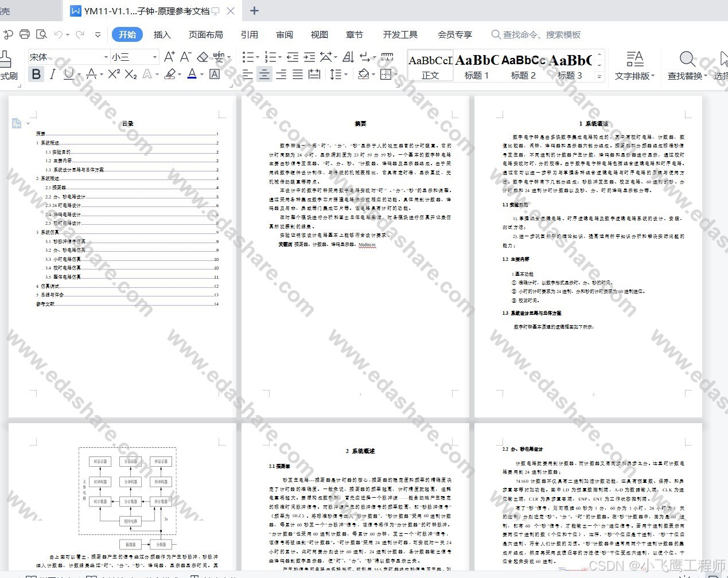Click the undo arrow icon
Viewport: 728px width, 578px height.
point(58,34)
